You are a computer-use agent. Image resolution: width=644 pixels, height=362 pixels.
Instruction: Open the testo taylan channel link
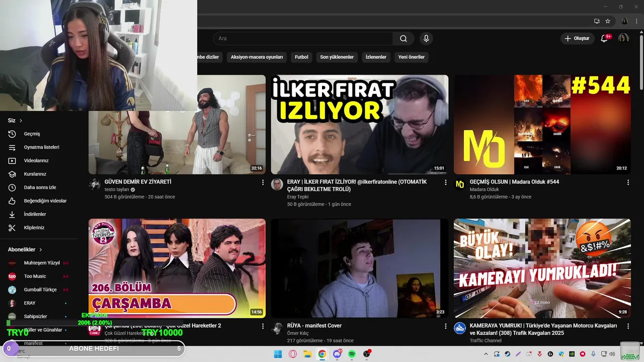point(117,190)
